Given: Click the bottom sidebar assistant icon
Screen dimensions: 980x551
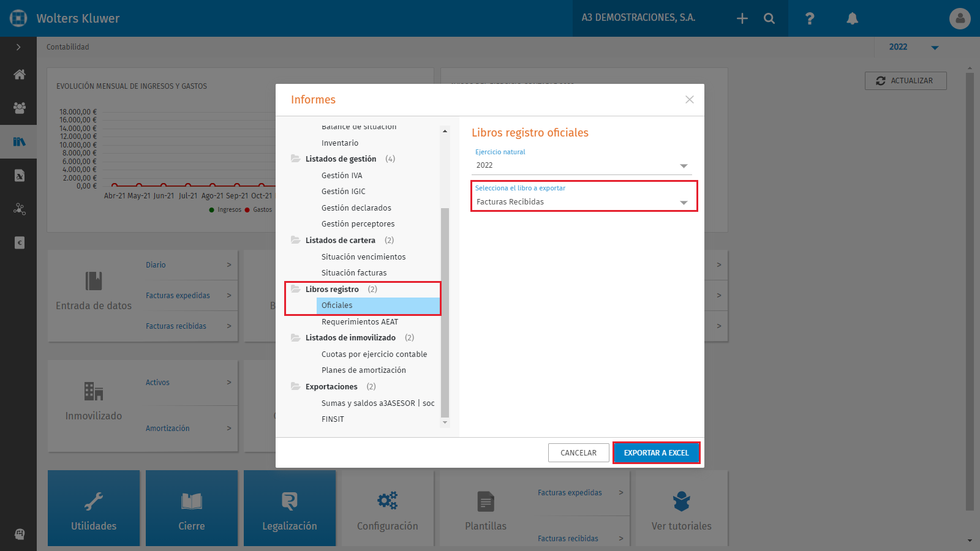Looking at the screenshot, I should point(19,534).
